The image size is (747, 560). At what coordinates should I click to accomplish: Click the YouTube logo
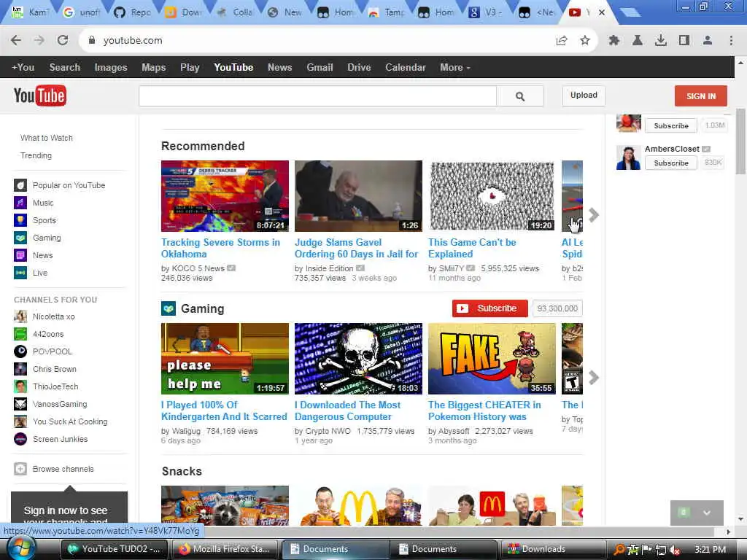click(x=39, y=96)
